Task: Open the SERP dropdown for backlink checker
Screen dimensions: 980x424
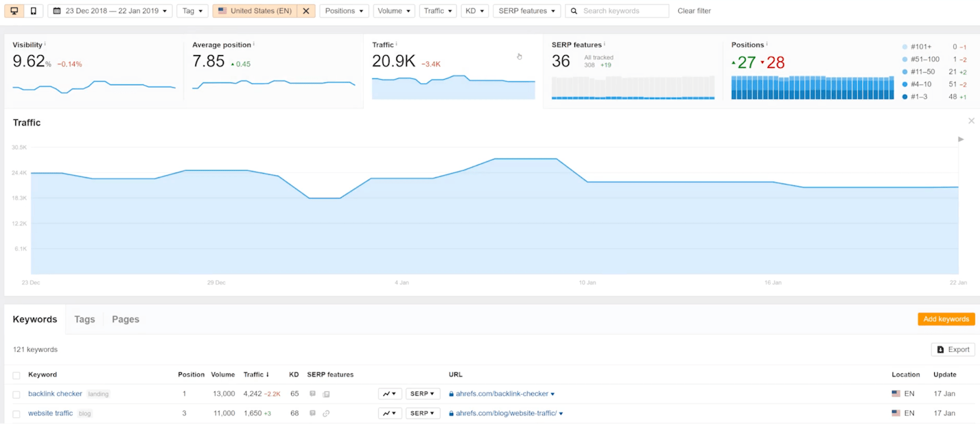Action: coord(423,394)
